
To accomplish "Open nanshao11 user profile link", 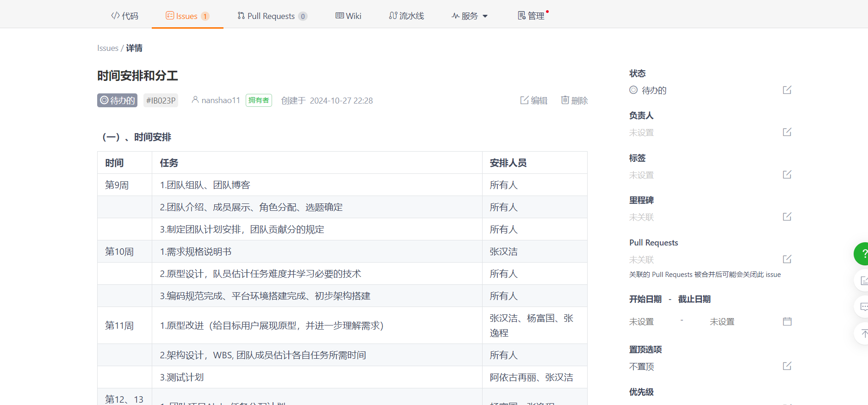I will (x=221, y=100).
